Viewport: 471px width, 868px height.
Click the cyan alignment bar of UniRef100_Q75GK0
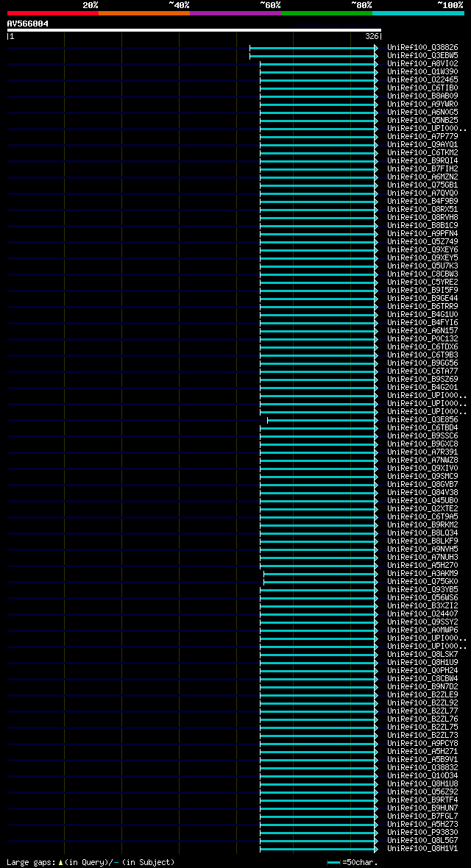[x=321, y=582]
